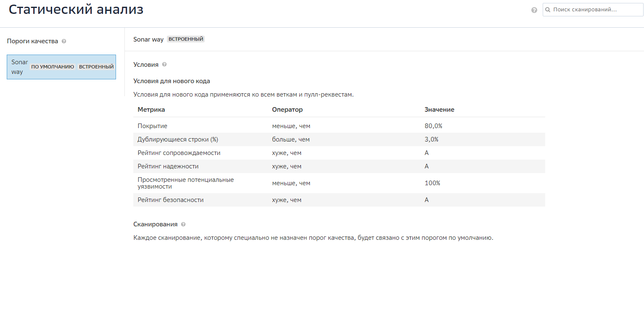Click the Статический анализ page title
Screen dimensions: 644x328
click(x=76, y=10)
